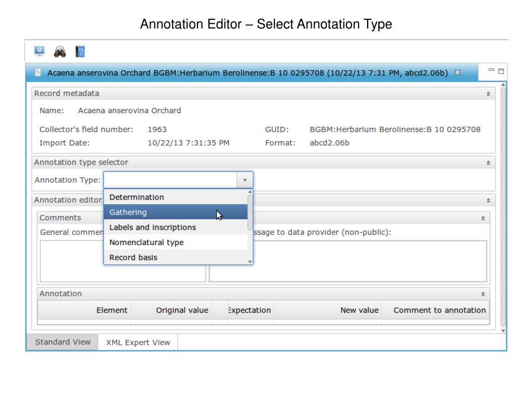Click the Expectation column header
Screen dimensions: 532x399
(251, 310)
